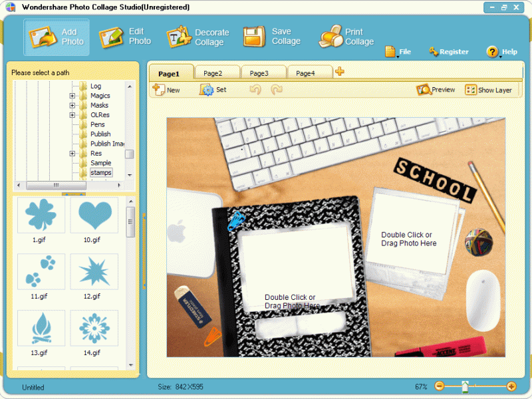Click the side panel vertical collapse handle
532x399 pixels.
(x=144, y=251)
